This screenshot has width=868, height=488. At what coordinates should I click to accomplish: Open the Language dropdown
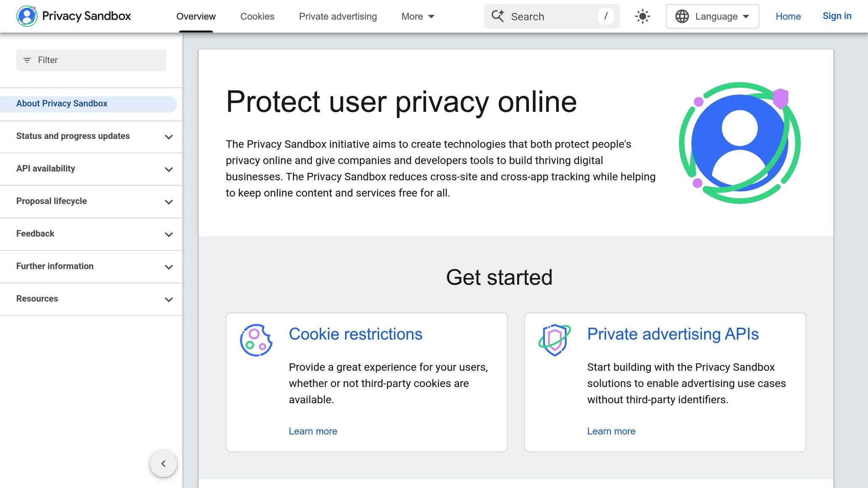coord(712,17)
